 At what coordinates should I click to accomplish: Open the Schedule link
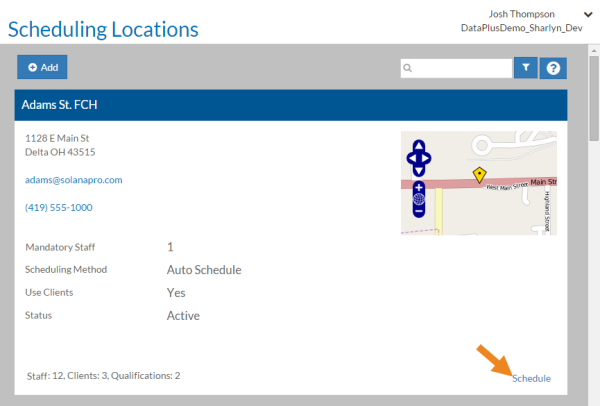coord(531,378)
